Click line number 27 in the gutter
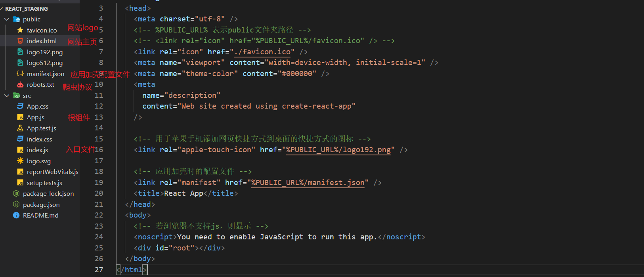The width and height of the screenshot is (644, 277). [x=99, y=270]
